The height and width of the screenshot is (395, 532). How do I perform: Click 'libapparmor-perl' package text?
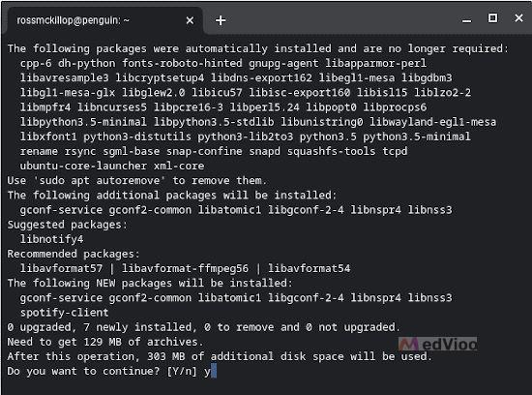tap(376, 63)
